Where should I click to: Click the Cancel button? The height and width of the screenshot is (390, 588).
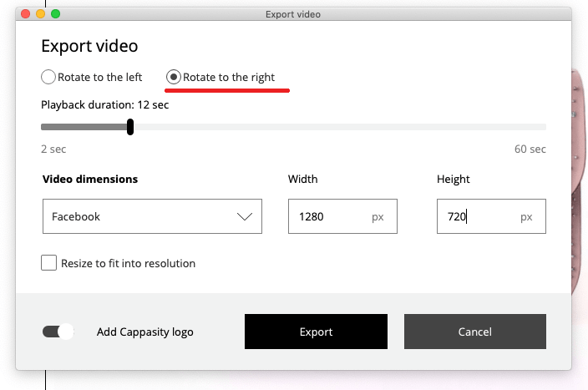pyautogui.click(x=474, y=332)
